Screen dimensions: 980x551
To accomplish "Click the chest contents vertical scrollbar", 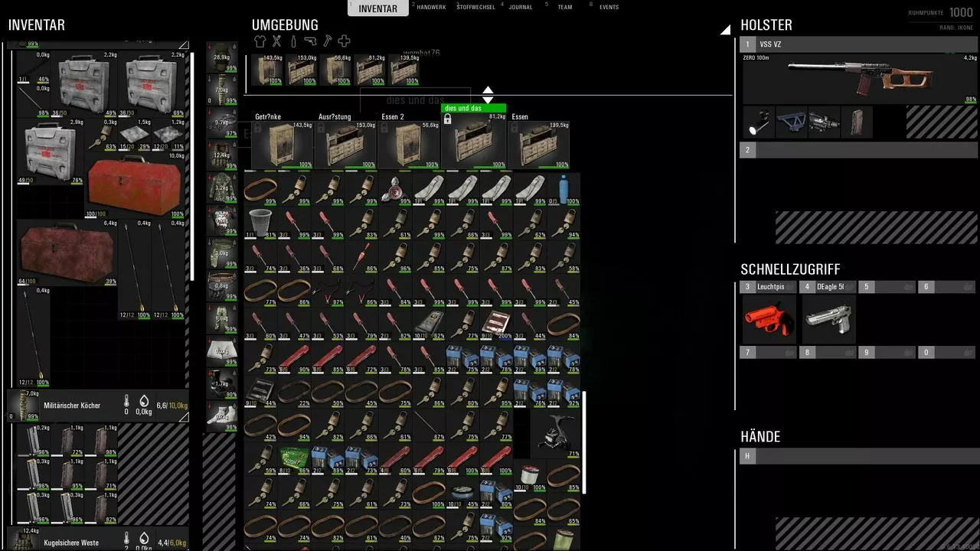I will pyautogui.click(x=583, y=442).
